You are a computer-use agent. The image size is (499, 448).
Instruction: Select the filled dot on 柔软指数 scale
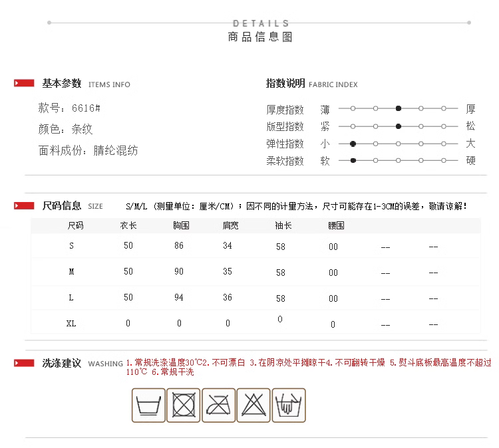pos(353,160)
